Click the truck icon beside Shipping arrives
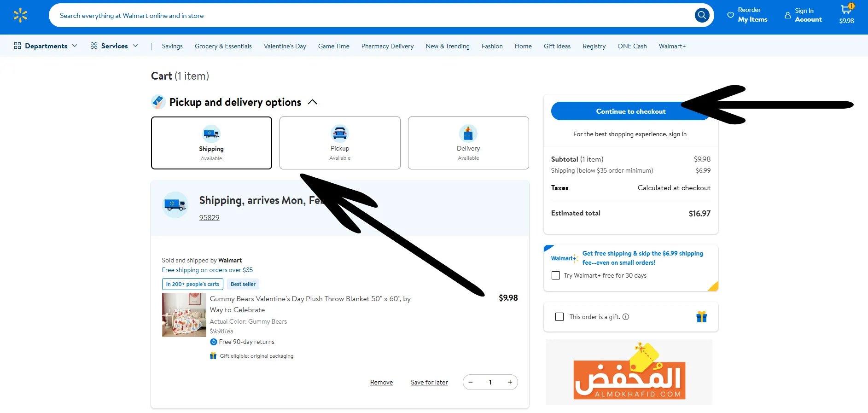The image size is (868, 413). (x=175, y=204)
